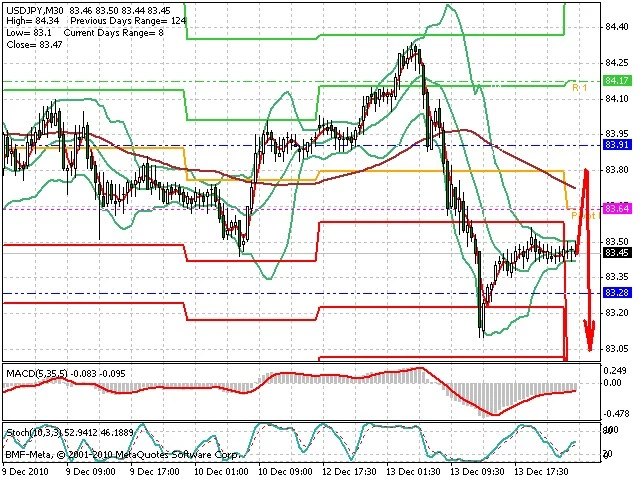Click 'Previous Days Range= 124' label
Image resolution: width=640 pixels, height=480 pixels.
pos(128,21)
